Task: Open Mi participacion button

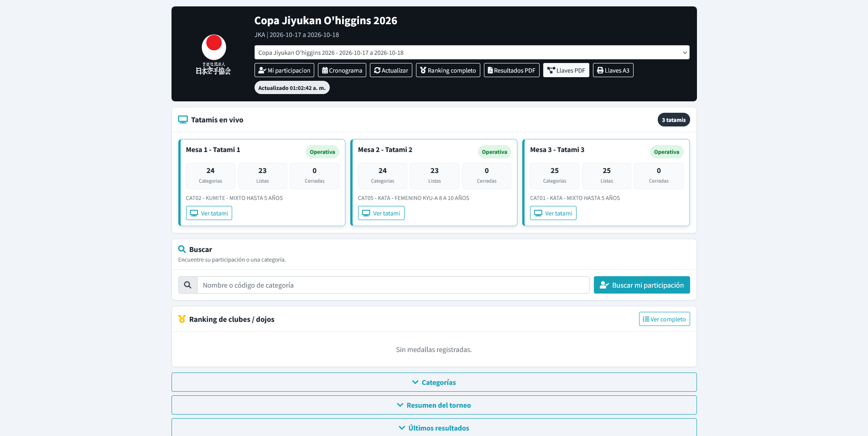Action: pyautogui.click(x=284, y=70)
